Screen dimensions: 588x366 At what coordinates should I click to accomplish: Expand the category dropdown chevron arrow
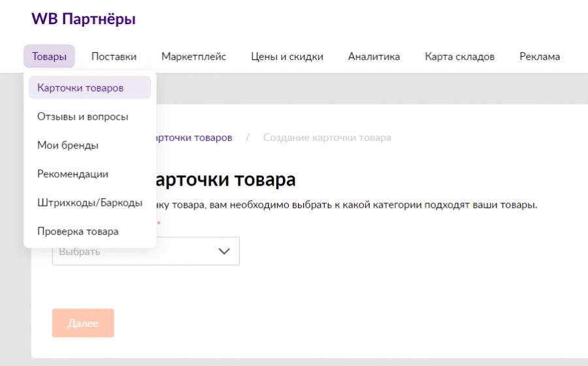(x=224, y=251)
